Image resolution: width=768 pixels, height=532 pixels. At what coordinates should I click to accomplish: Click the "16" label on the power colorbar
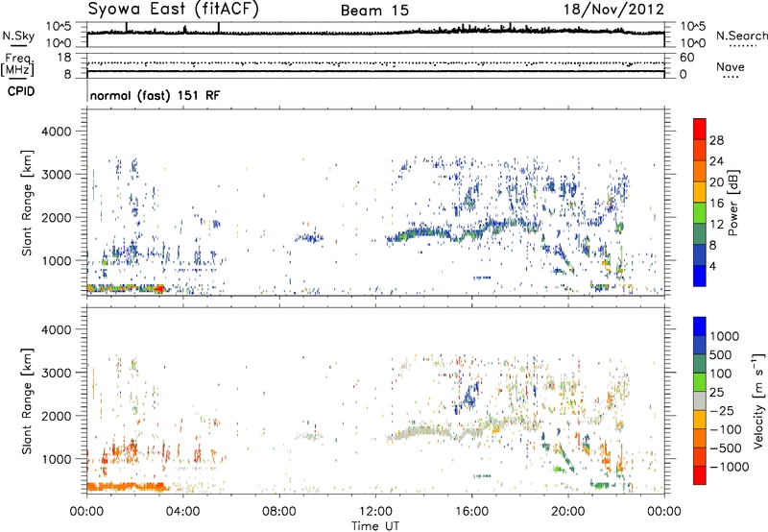click(716, 204)
